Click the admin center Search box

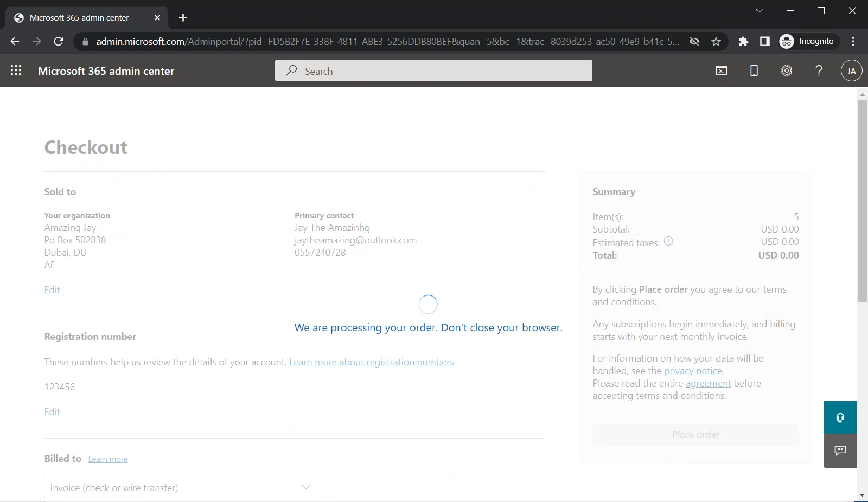point(434,71)
